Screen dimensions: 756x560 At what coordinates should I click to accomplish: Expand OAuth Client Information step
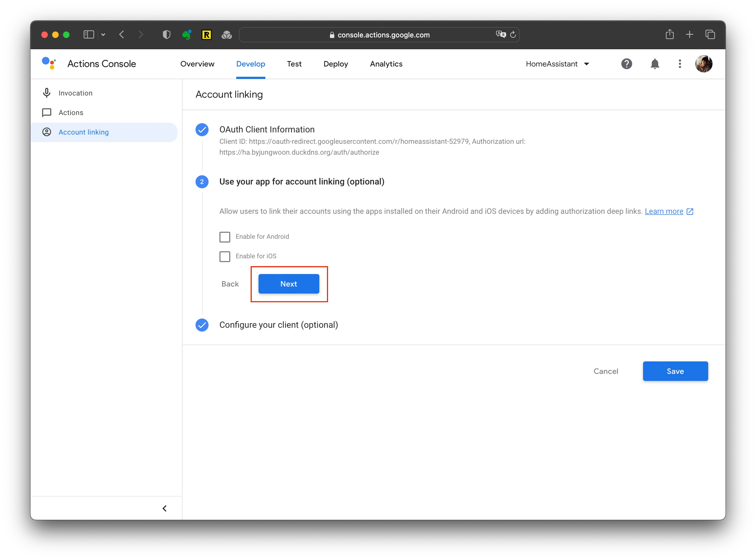coord(267,129)
